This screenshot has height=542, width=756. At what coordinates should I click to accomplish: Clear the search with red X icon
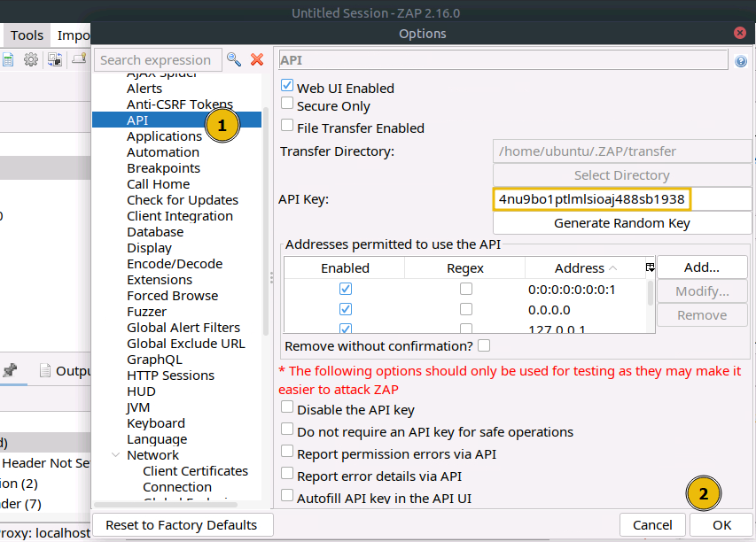point(257,59)
